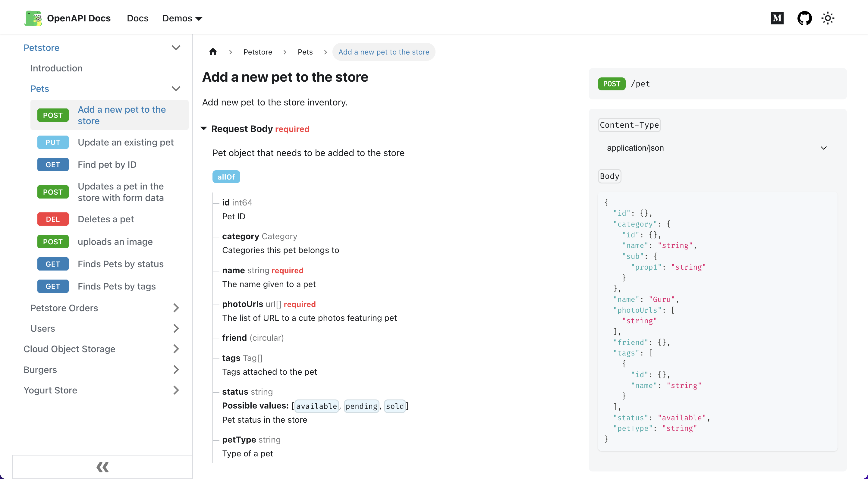Viewport: 868px width, 479px height.
Task: Open the Demos dropdown menu
Action: tap(182, 18)
